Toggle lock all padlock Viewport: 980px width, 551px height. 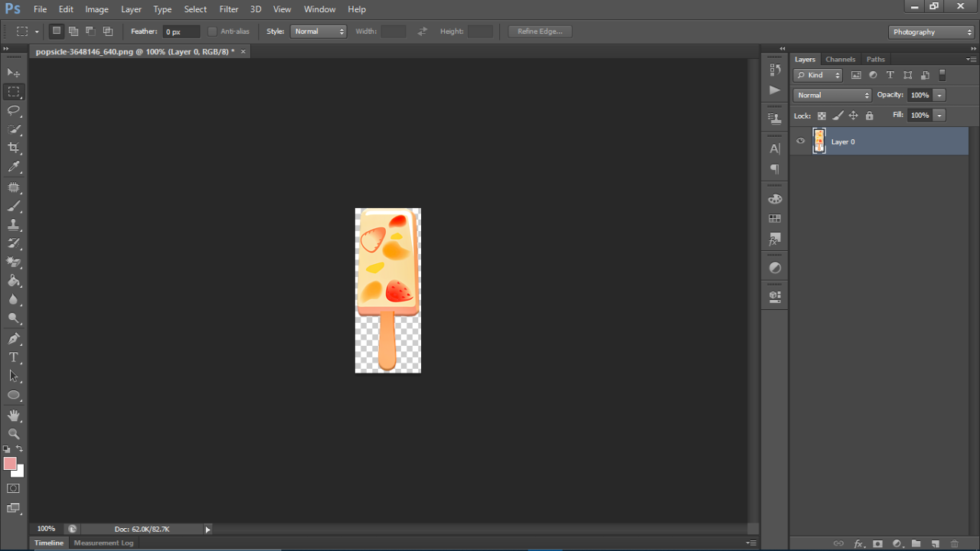point(869,116)
